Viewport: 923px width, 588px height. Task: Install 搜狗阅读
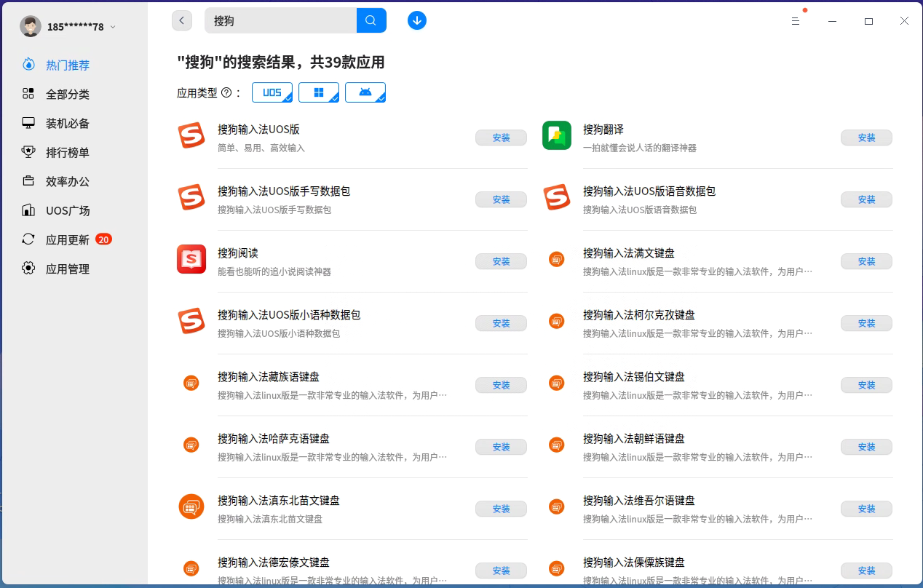click(501, 261)
